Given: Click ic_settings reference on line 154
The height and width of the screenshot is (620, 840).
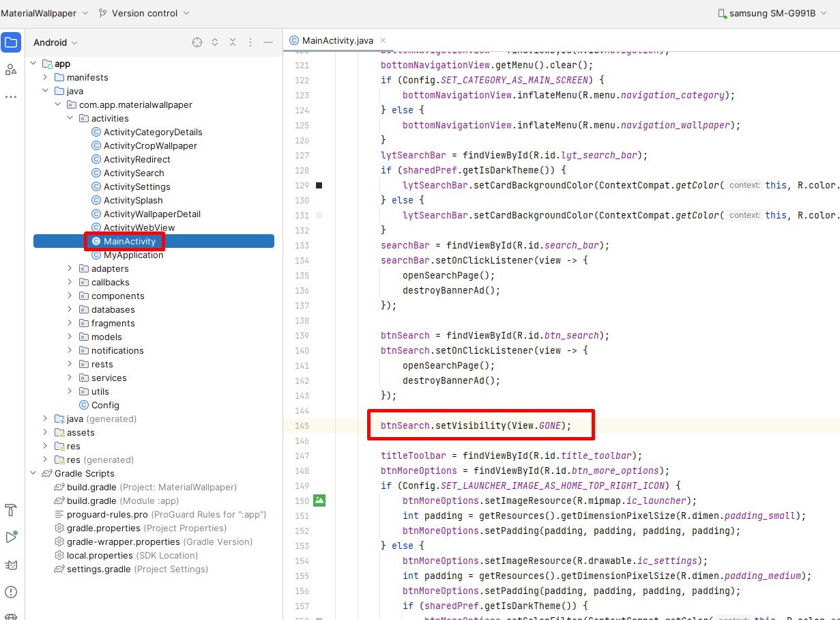Looking at the screenshot, I should [667, 561].
